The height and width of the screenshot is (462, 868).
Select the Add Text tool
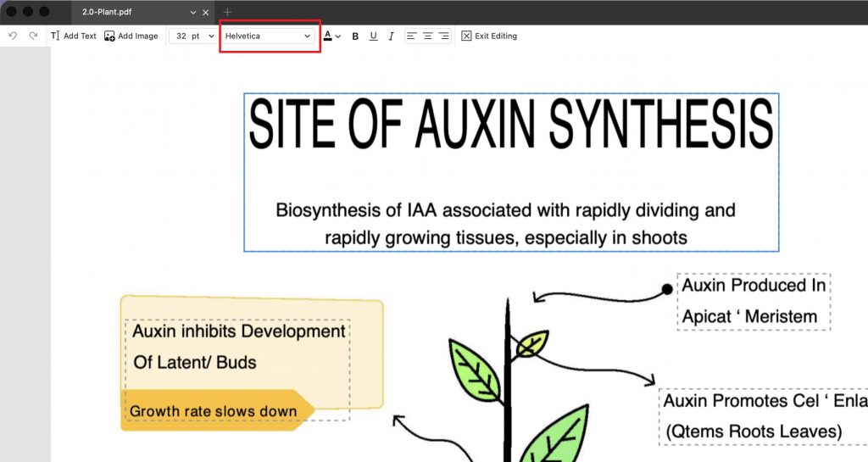click(73, 36)
